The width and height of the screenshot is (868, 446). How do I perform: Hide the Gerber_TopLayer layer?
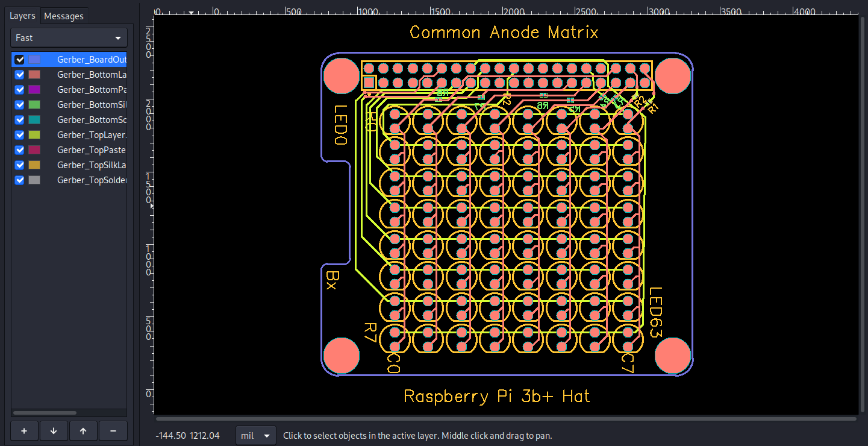pos(19,135)
